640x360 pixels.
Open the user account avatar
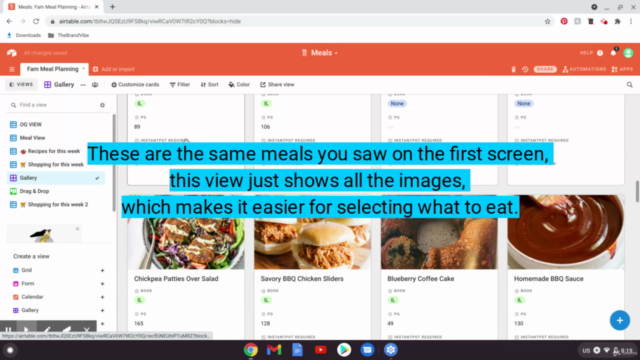[629, 53]
